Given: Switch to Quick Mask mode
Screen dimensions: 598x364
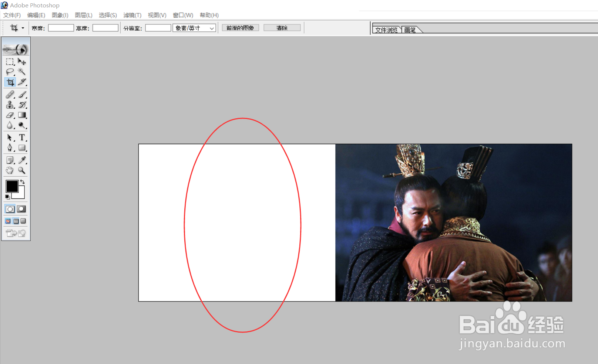Looking at the screenshot, I should click(x=21, y=209).
